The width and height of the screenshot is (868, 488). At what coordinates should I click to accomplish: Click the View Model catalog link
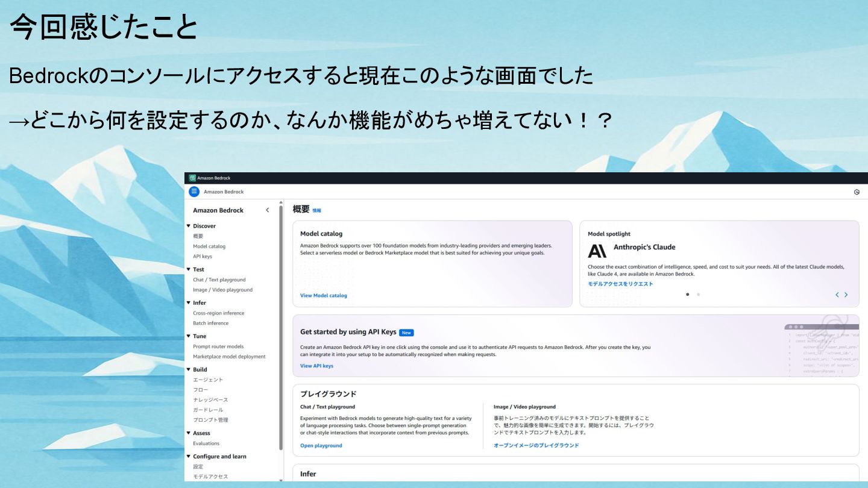click(324, 295)
